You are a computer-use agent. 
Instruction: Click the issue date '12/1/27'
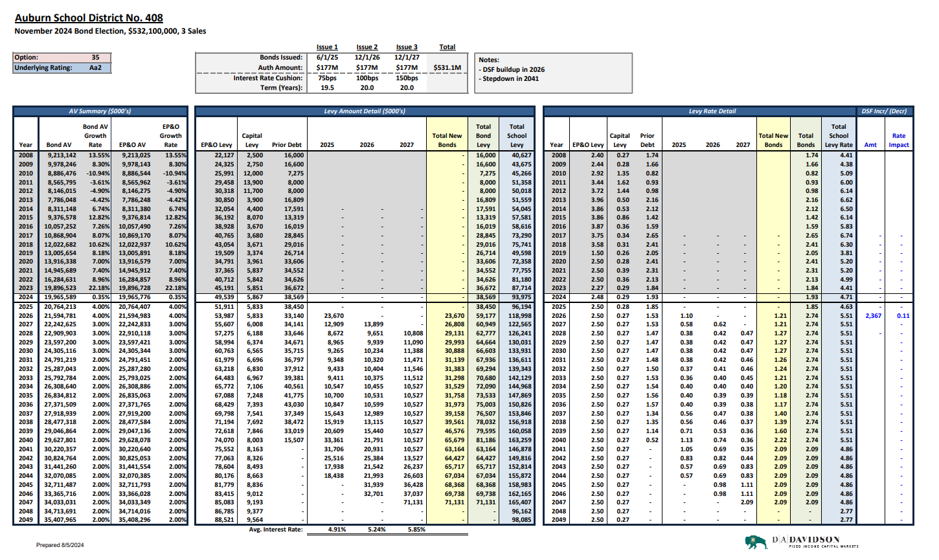407,58
